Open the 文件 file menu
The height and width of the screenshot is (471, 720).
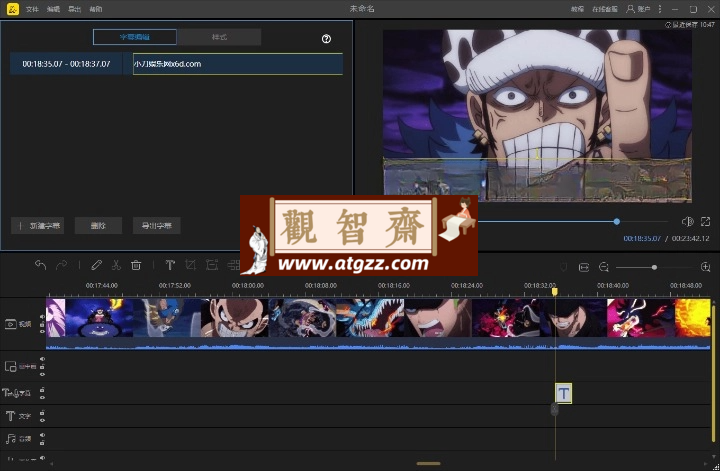32,9
